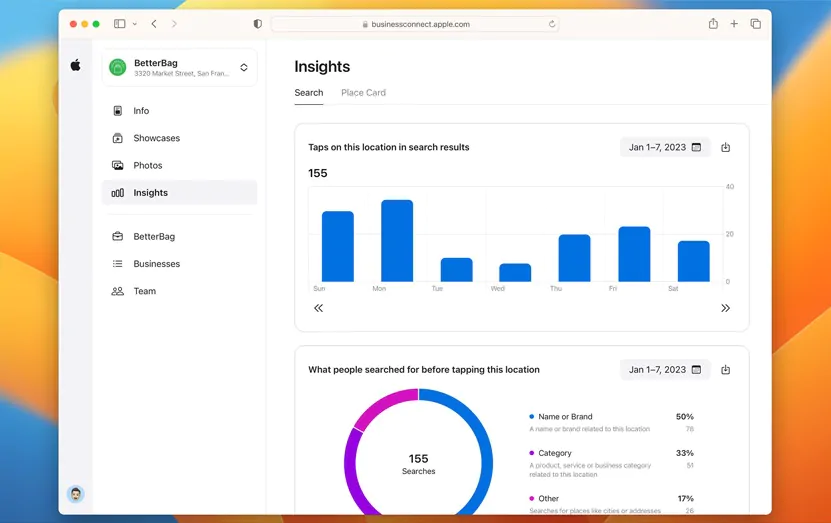Click the businessconnect.apple.com address bar
This screenshot has height=523, width=831.
click(415, 24)
